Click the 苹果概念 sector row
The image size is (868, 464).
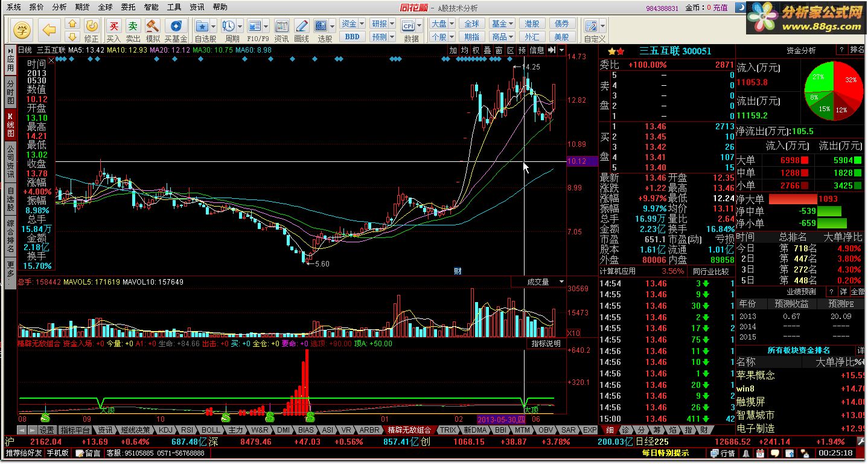tap(801, 375)
